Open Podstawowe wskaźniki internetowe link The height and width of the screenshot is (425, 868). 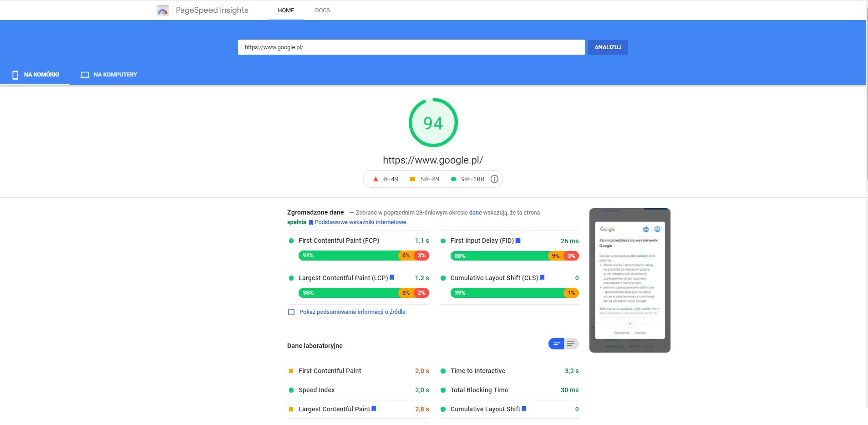[361, 222]
